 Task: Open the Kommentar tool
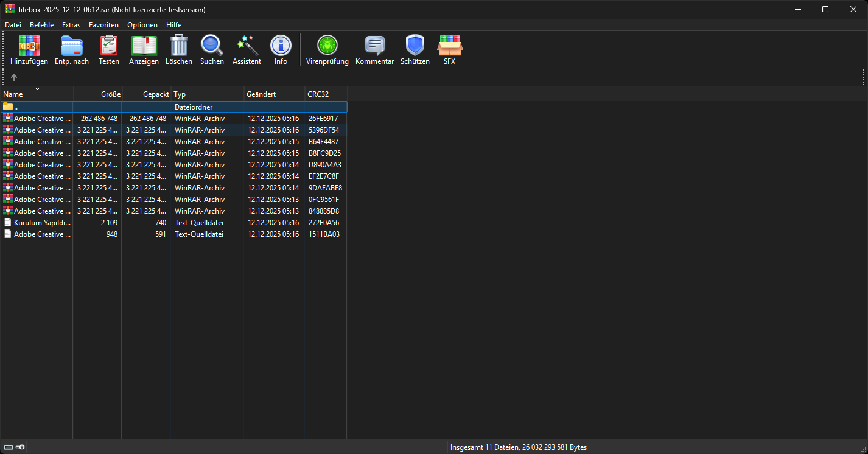point(375,50)
